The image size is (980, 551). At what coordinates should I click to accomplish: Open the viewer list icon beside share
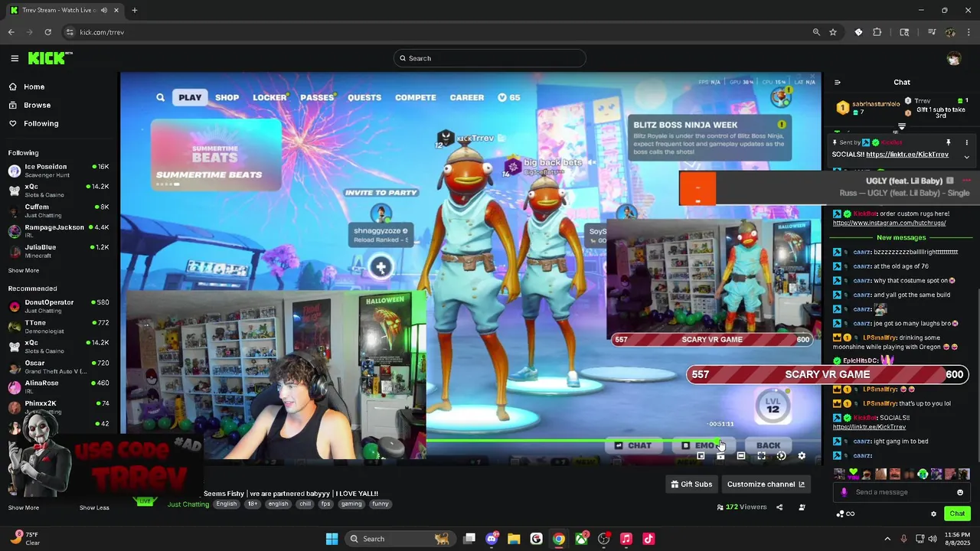coord(802,507)
